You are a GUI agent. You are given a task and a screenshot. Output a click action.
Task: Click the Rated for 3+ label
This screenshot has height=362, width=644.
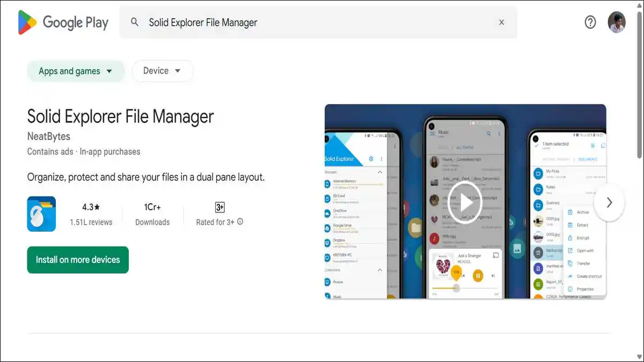(x=215, y=222)
